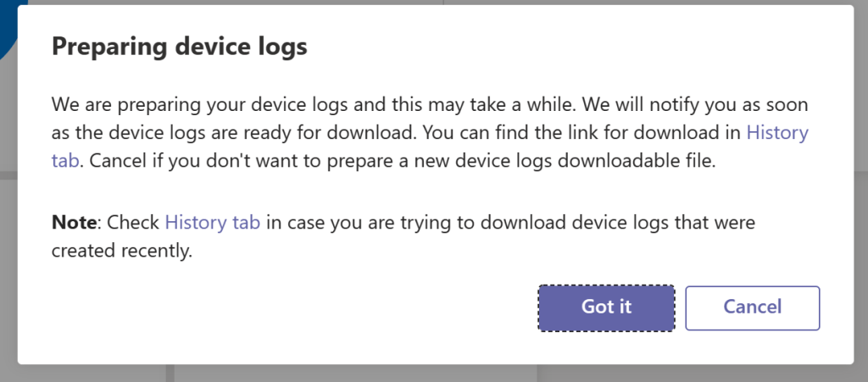
Task: Click the Got it button
Action: click(606, 307)
